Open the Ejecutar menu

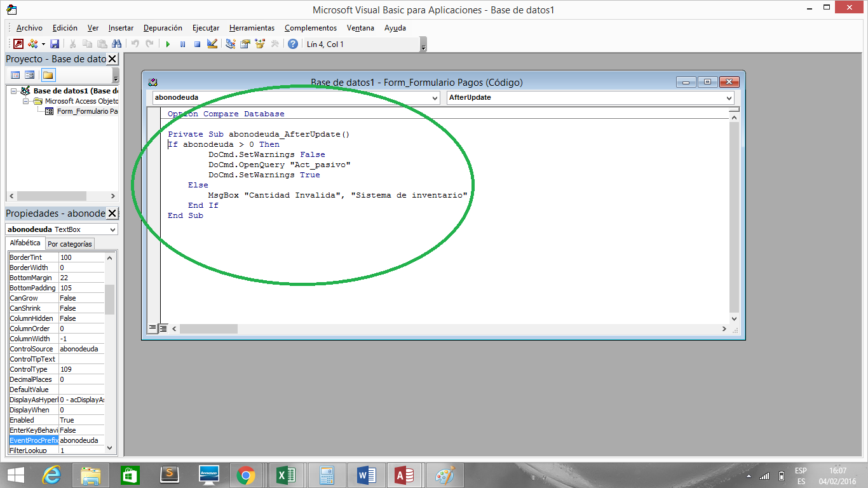coord(206,28)
